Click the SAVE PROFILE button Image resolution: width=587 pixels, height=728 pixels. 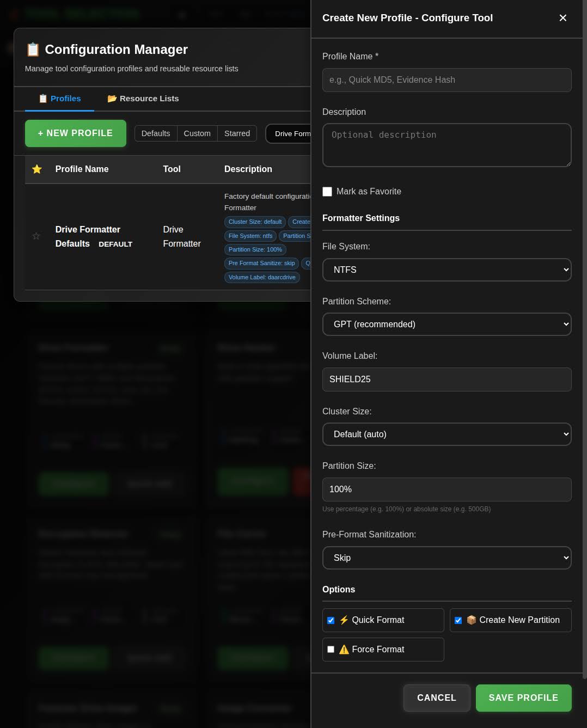click(524, 698)
